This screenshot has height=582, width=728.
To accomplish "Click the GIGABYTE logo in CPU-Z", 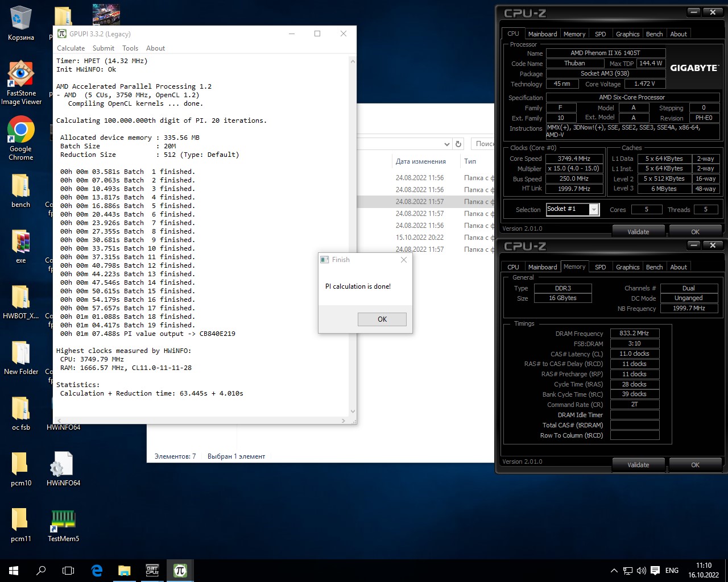I will [694, 68].
